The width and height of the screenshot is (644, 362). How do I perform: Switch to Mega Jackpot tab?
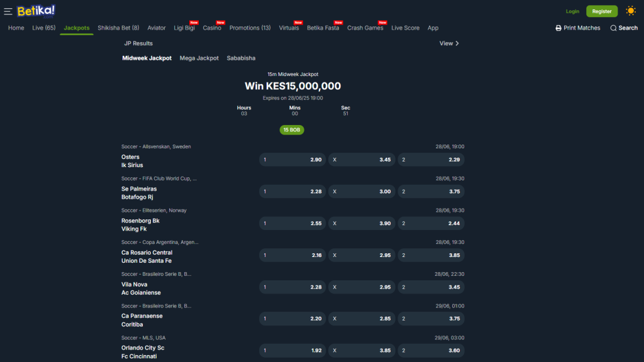click(199, 58)
